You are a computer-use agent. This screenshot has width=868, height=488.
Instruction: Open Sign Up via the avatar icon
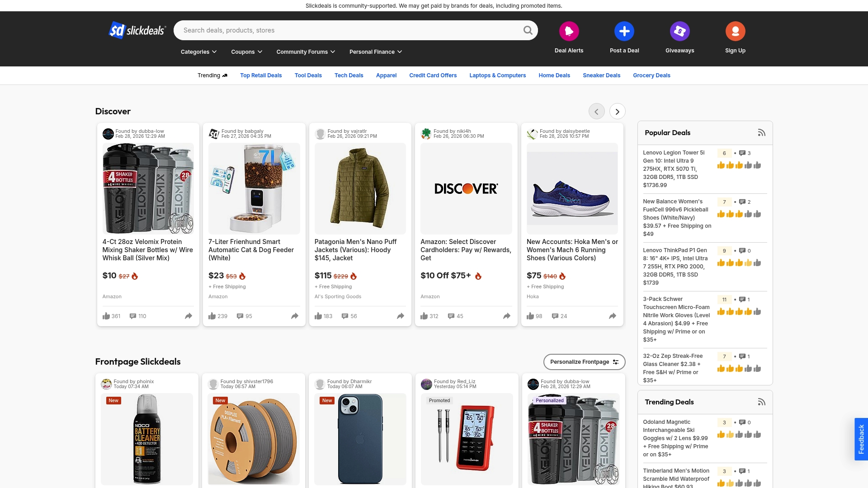coord(735,31)
